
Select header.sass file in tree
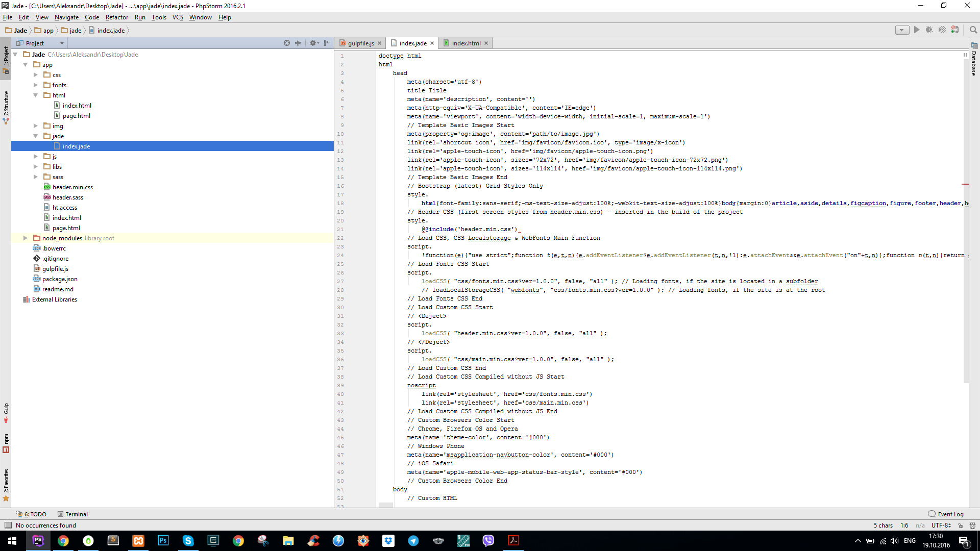tap(67, 197)
